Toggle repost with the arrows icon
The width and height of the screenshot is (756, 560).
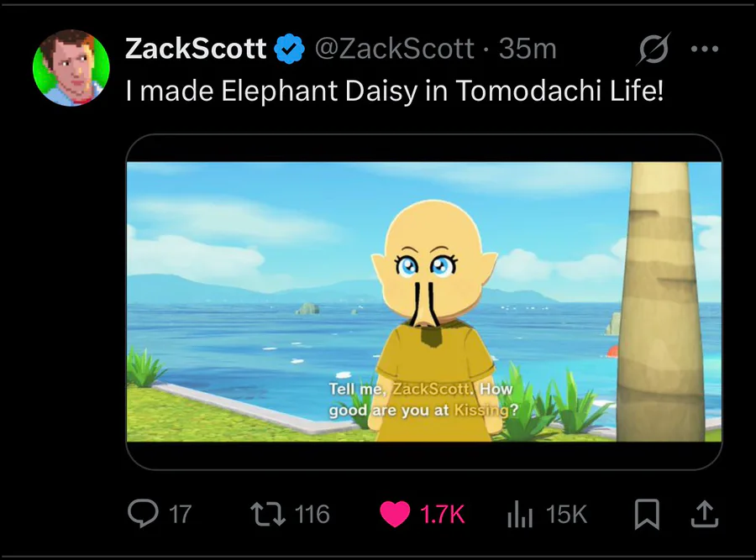(x=270, y=514)
